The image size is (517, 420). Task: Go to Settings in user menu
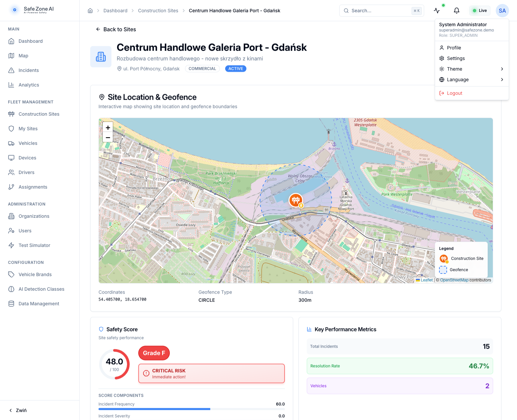point(456,58)
